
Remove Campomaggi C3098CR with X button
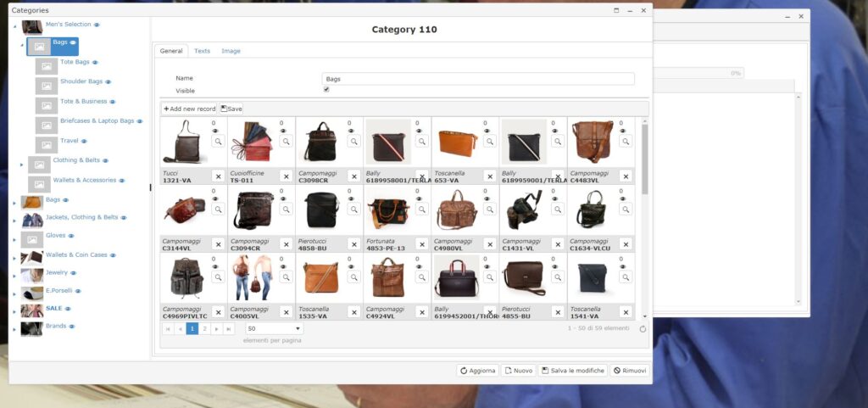point(354,176)
